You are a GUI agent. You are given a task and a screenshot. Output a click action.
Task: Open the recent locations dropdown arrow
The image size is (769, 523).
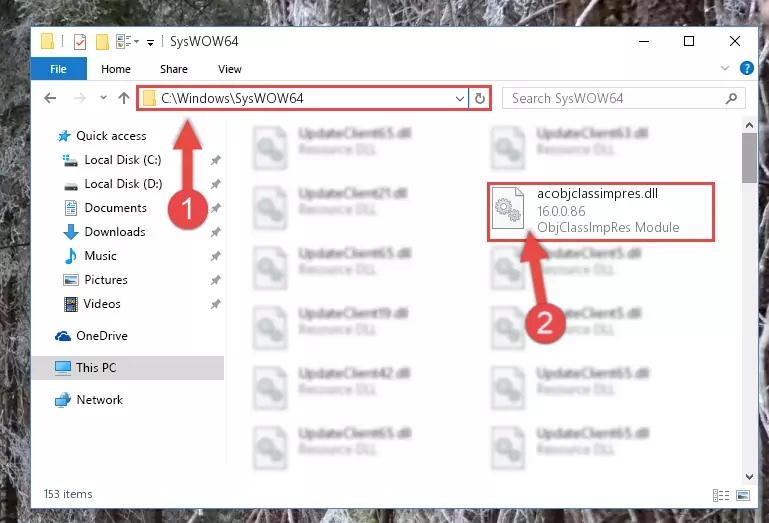(103, 98)
